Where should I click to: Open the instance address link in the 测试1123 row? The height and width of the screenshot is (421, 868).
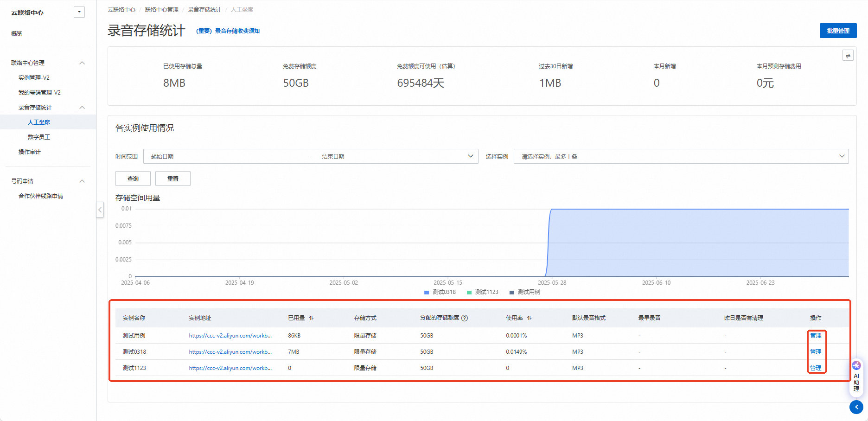(x=230, y=368)
